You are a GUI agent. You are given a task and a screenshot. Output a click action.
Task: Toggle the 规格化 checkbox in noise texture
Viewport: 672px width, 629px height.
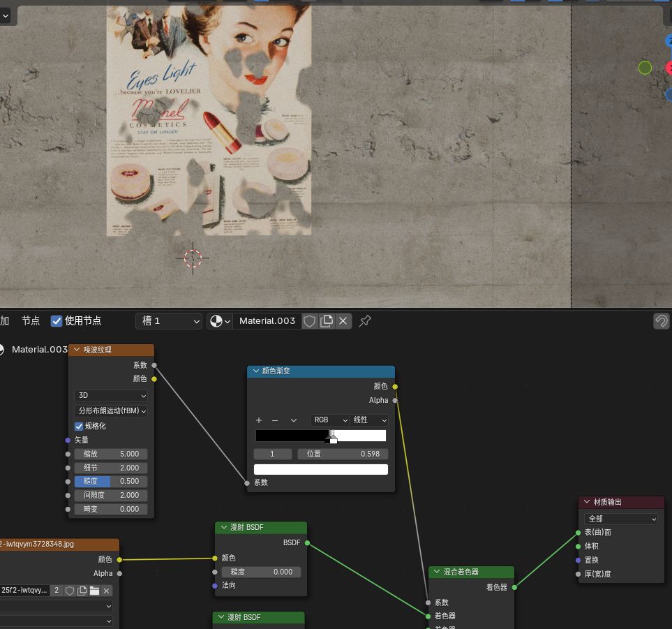coord(79,426)
